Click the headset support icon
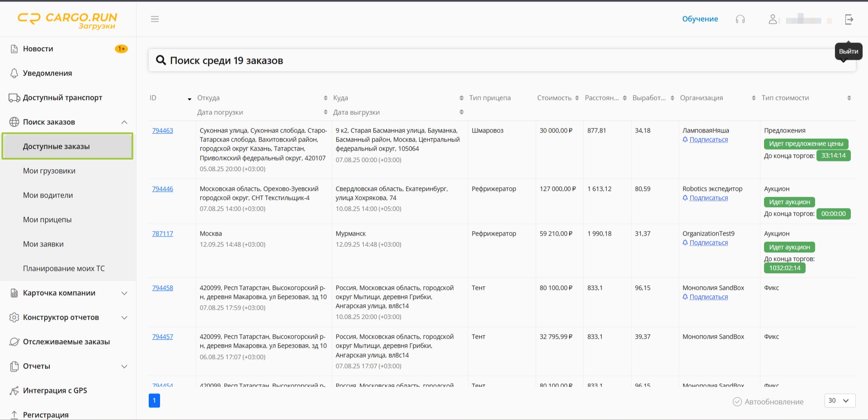 (x=740, y=19)
